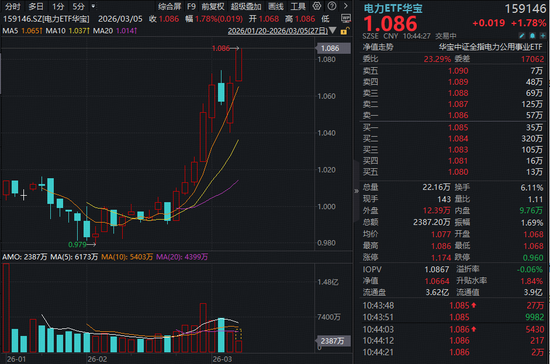The height and width of the screenshot is (364, 550).
Task: Click the 0.979 lowest price marker
Action: (x=77, y=244)
